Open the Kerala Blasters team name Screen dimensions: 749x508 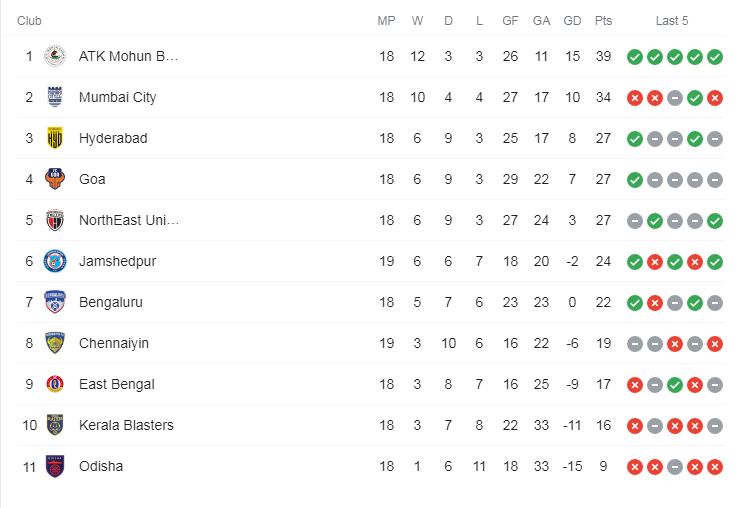coord(126,425)
